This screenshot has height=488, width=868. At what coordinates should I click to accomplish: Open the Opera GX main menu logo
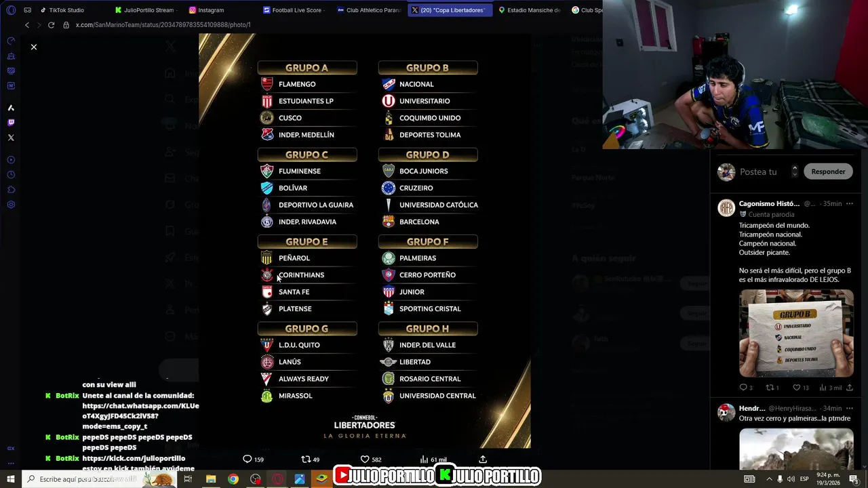11,10
